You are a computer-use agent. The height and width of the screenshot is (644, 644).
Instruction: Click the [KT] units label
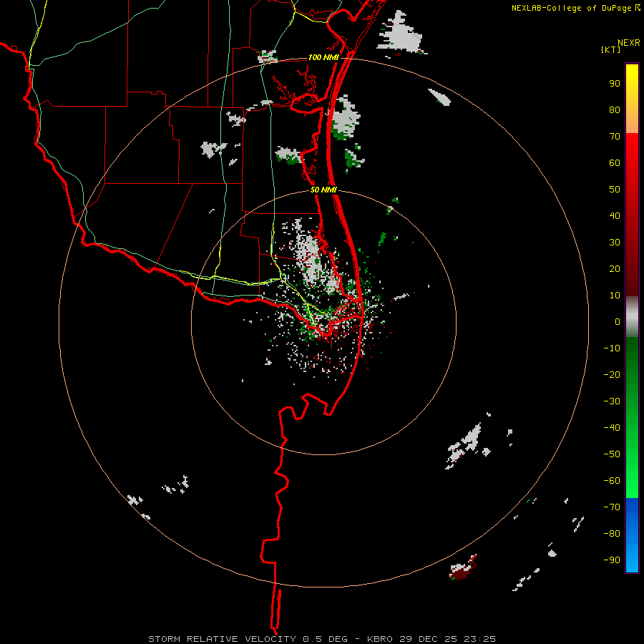pyautogui.click(x=611, y=49)
